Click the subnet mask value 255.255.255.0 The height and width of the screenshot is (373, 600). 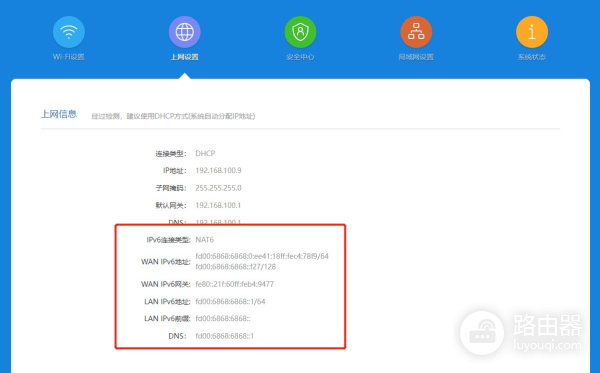pos(218,188)
